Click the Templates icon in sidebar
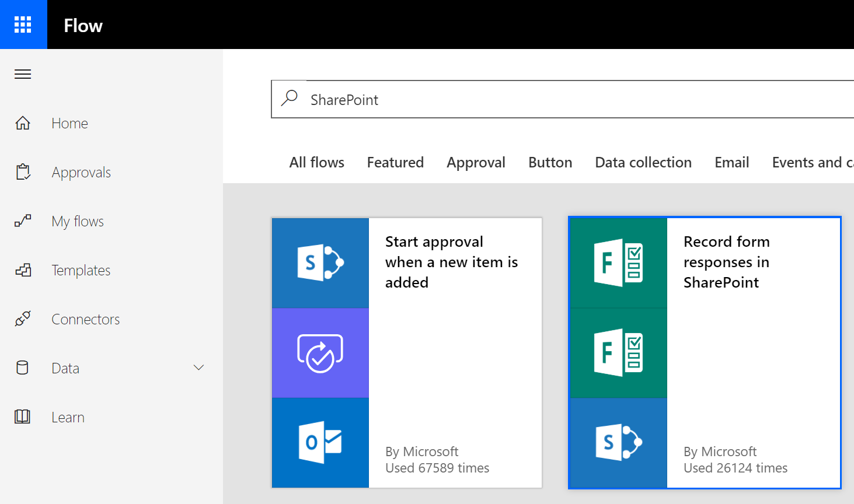 tap(23, 270)
